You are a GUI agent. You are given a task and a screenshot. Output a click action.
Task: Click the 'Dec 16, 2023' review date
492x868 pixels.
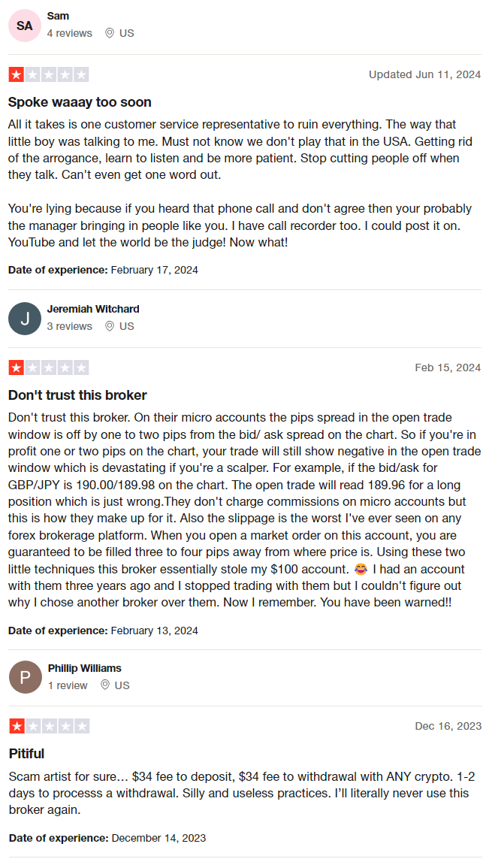[x=448, y=726]
